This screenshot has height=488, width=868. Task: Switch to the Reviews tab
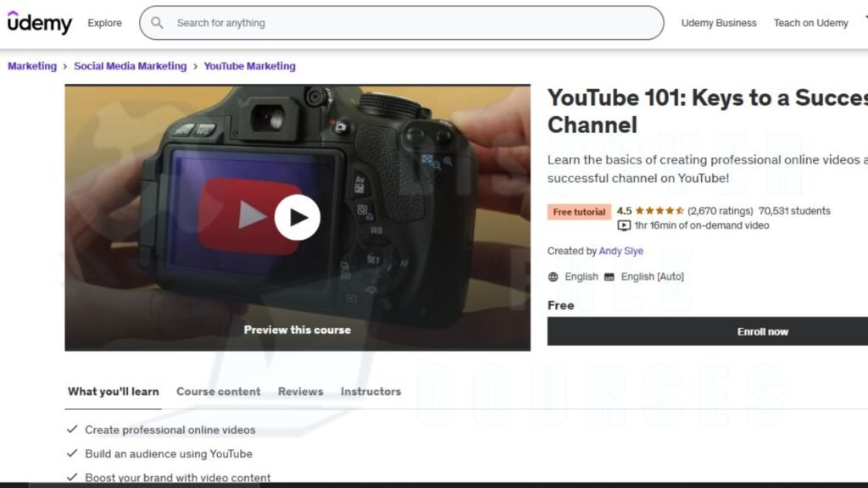coord(301,391)
